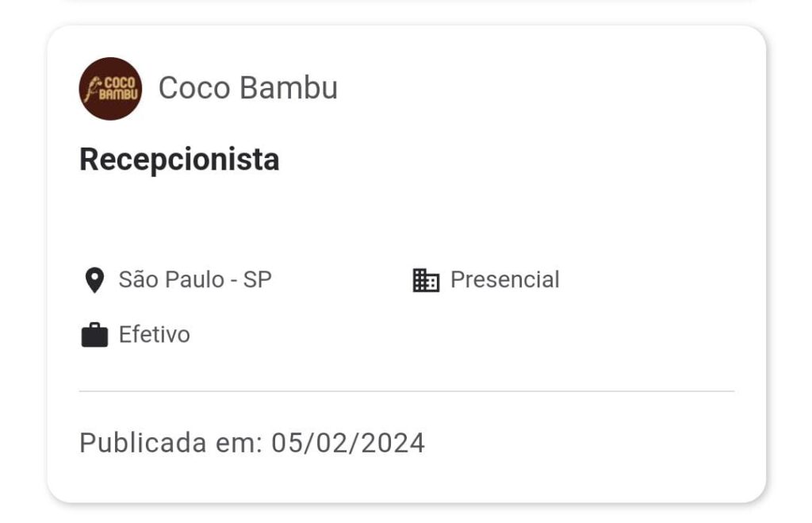Select the Presencial work mode label
Viewport: 812px width, 523px height.
pyautogui.click(x=505, y=279)
